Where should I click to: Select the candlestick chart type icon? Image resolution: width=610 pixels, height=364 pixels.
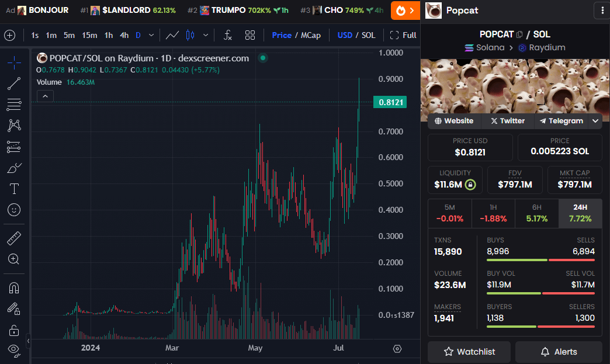point(190,36)
